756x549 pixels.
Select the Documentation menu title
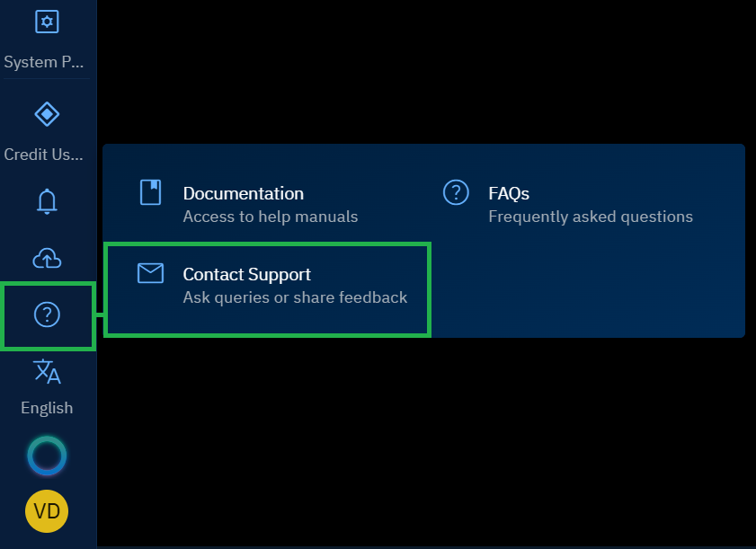pos(243,193)
